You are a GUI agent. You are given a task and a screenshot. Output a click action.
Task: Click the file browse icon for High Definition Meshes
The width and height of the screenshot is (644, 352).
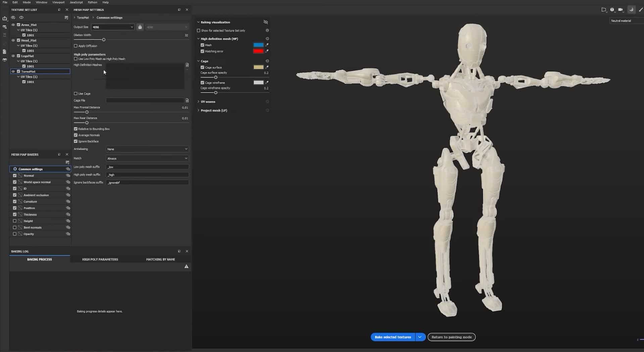pyautogui.click(x=187, y=65)
